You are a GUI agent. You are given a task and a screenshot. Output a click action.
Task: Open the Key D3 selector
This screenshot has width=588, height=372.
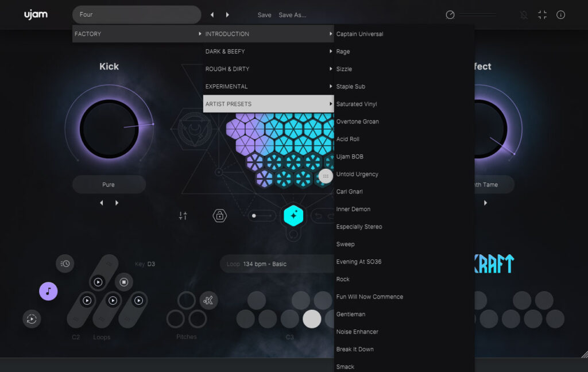pos(145,264)
